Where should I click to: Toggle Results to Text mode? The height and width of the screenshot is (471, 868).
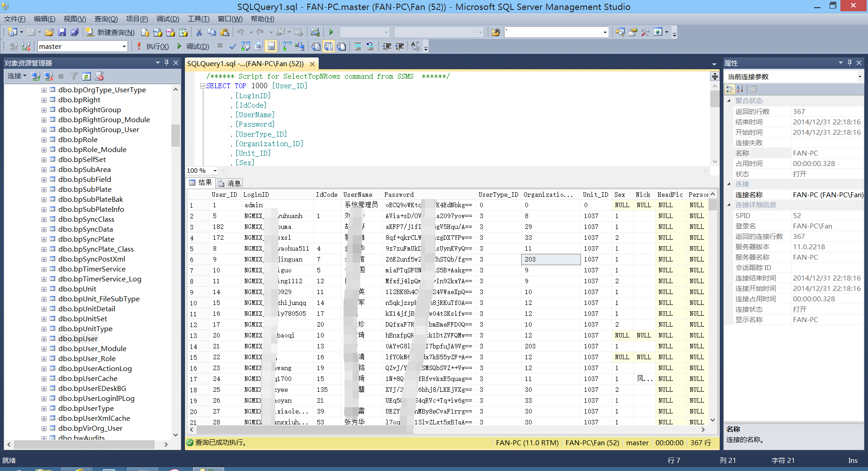(316, 46)
